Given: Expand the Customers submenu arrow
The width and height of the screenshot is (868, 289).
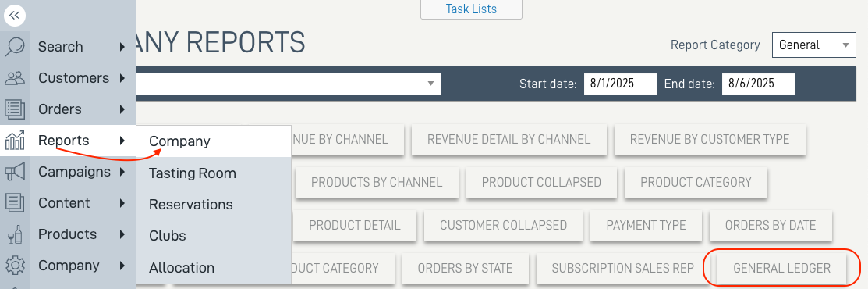Looking at the screenshot, I should point(122,78).
